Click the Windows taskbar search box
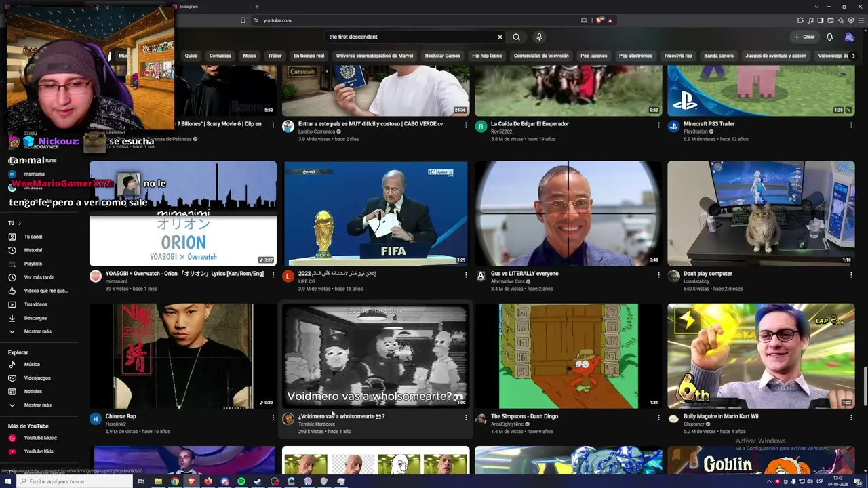The height and width of the screenshot is (488, 868). 75,481
